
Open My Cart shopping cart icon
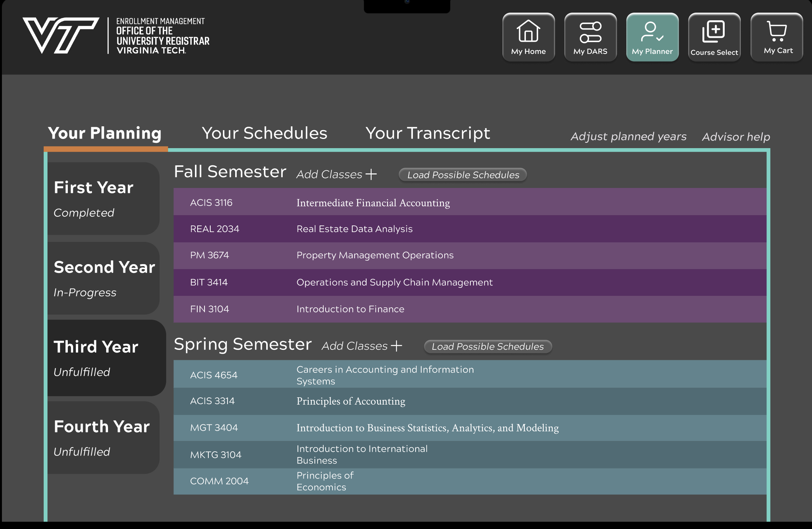click(776, 31)
